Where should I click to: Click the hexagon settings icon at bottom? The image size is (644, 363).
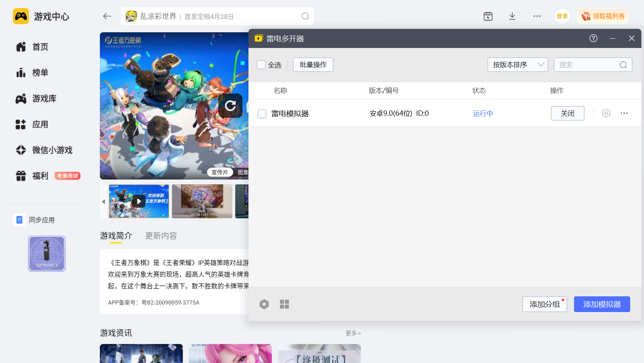(x=264, y=304)
